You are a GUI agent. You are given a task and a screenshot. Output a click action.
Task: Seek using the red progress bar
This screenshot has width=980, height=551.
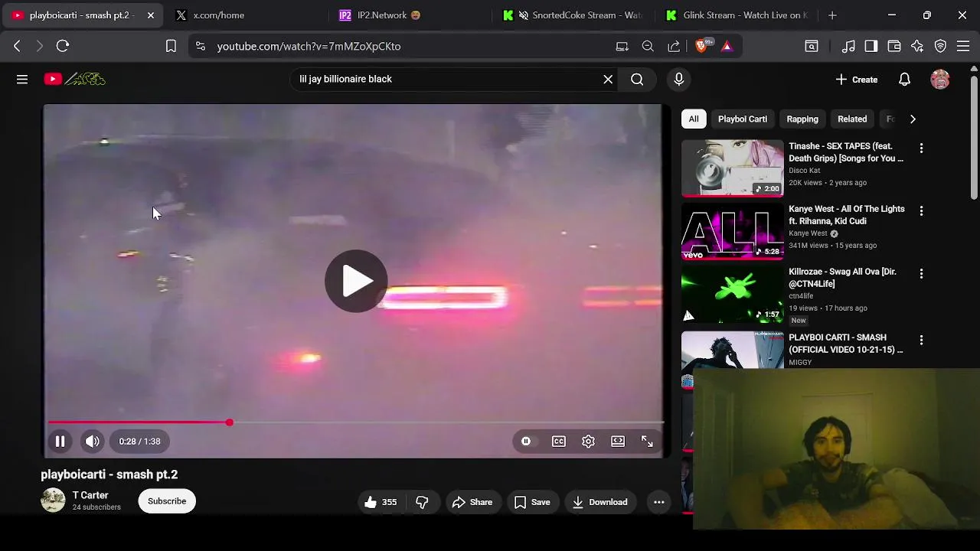coord(356,422)
